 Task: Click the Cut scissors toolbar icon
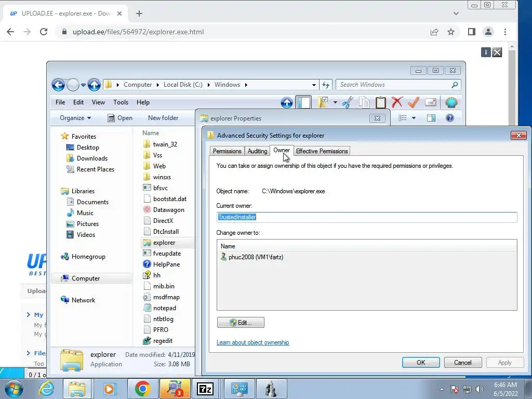348,102
